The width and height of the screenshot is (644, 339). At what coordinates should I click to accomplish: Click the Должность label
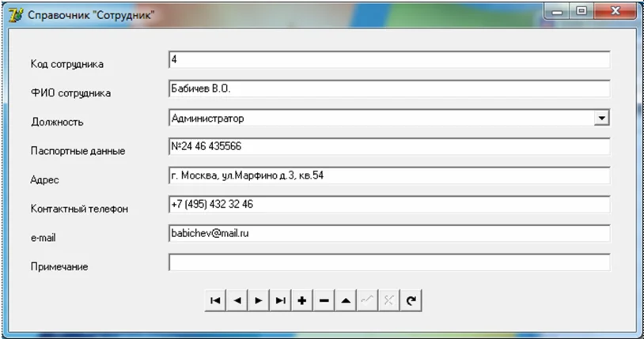tap(57, 122)
